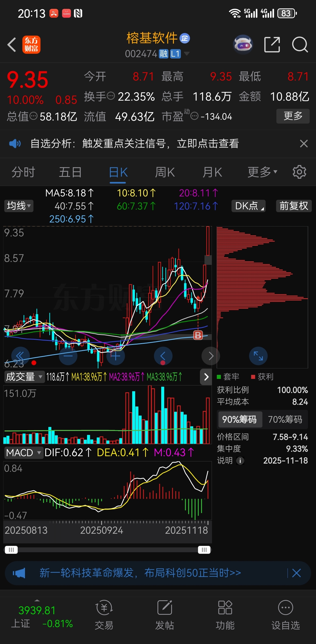
Task: Tap the current price 9.35
Action: point(27,80)
